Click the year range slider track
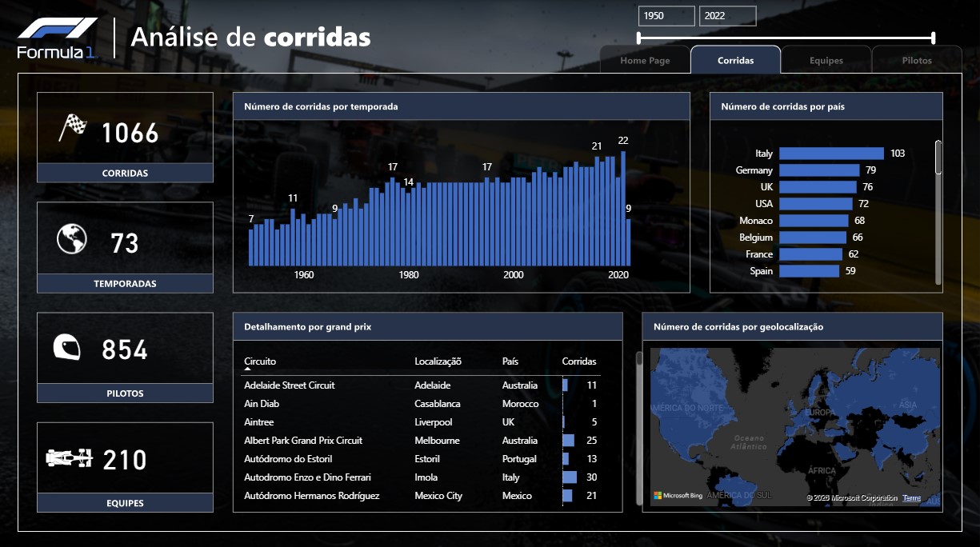 click(786, 38)
